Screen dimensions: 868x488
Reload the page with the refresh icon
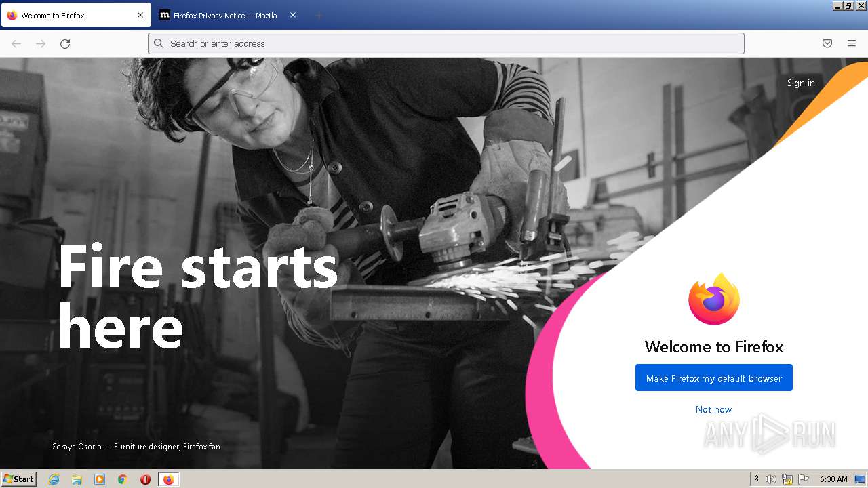point(65,43)
